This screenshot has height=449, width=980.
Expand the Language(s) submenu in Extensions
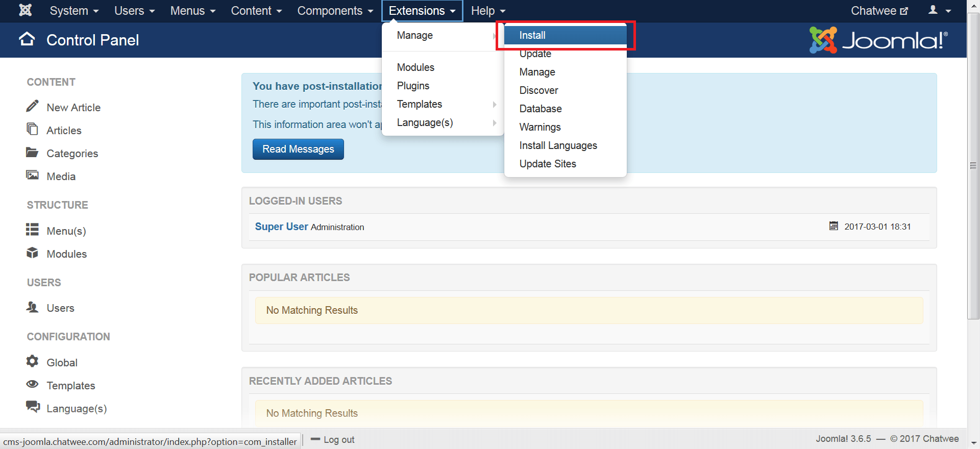[443, 122]
